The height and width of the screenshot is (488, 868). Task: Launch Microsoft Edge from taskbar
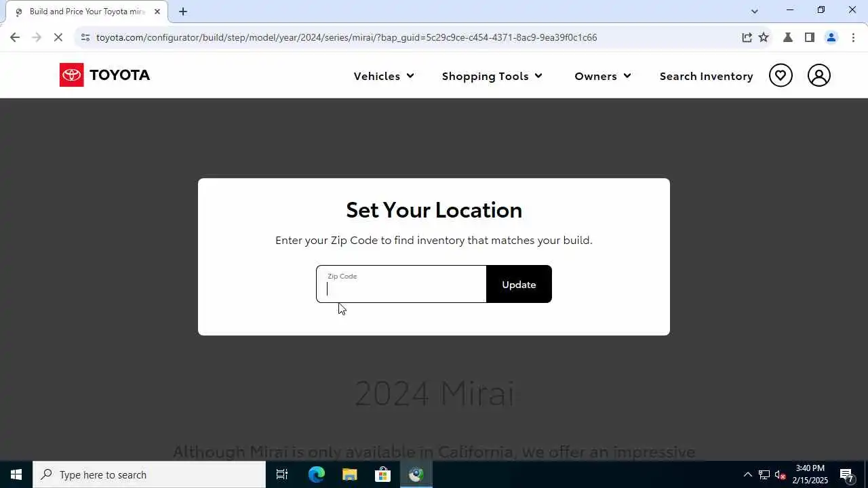coord(317,474)
